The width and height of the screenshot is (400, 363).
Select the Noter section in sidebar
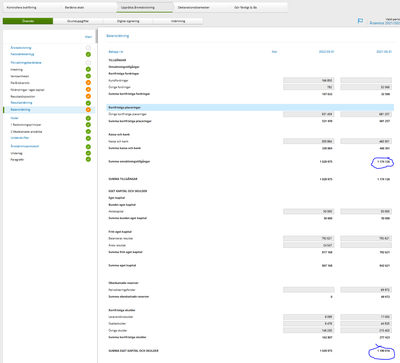tap(14, 118)
